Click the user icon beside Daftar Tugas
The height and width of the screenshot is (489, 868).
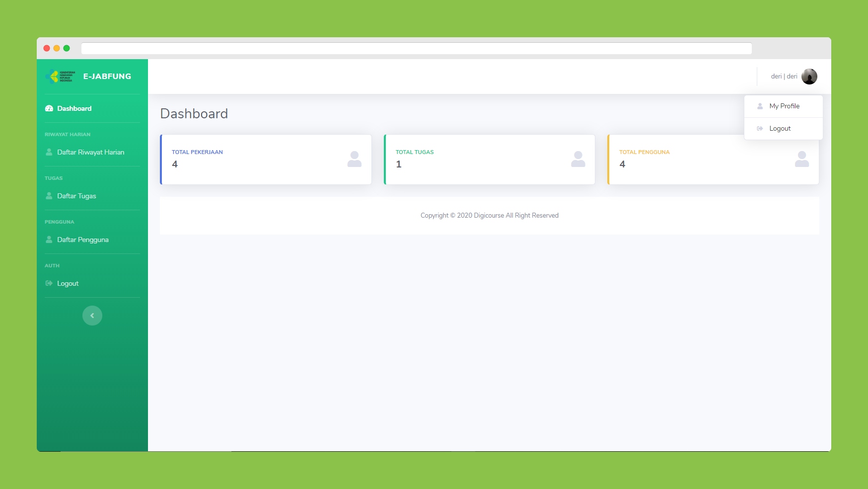49,196
